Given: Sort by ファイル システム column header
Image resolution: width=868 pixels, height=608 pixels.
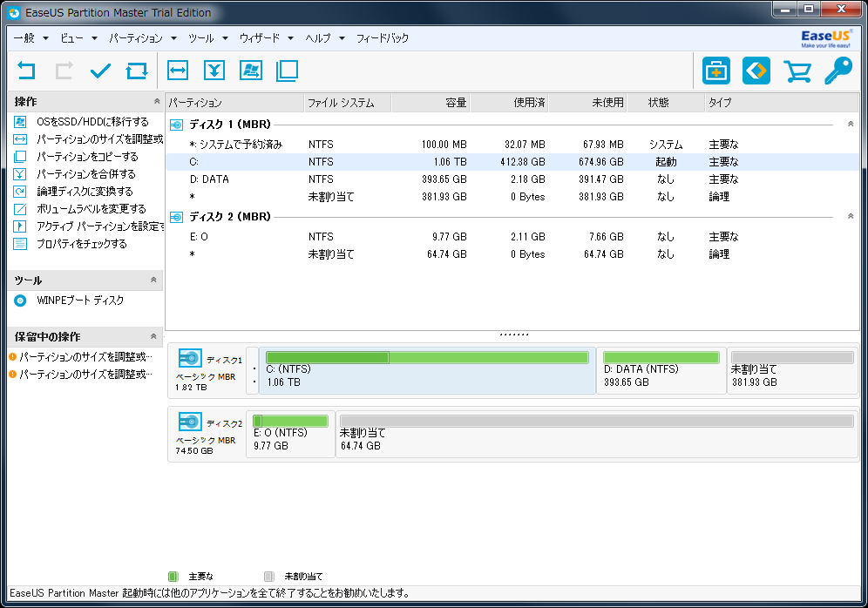Looking at the screenshot, I should 348,102.
